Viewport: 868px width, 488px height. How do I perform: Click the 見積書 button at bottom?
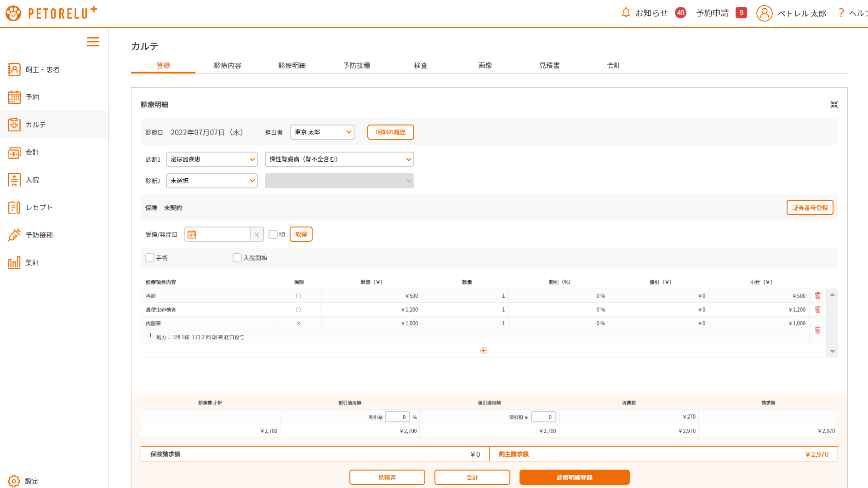point(387,477)
